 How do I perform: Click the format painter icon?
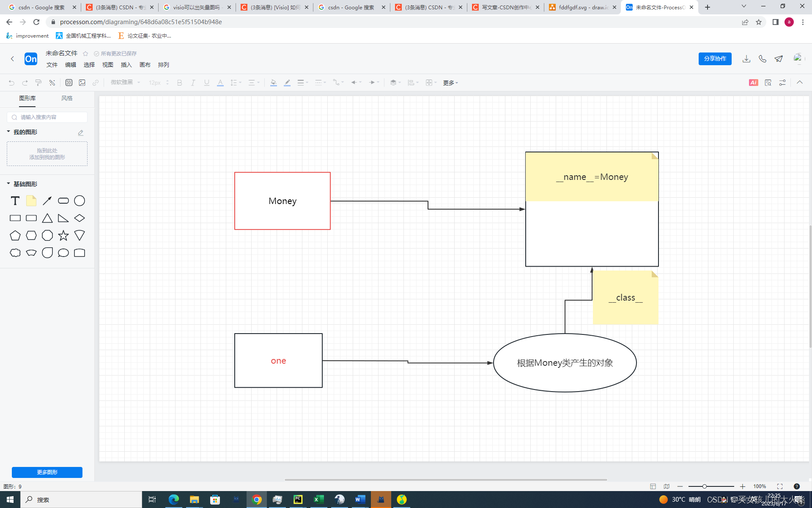click(38, 83)
